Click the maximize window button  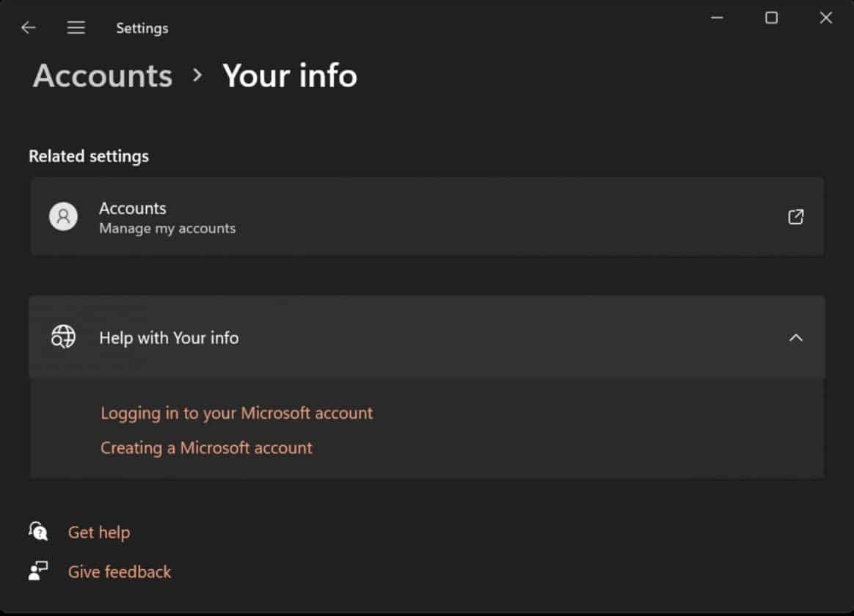click(x=771, y=18)
